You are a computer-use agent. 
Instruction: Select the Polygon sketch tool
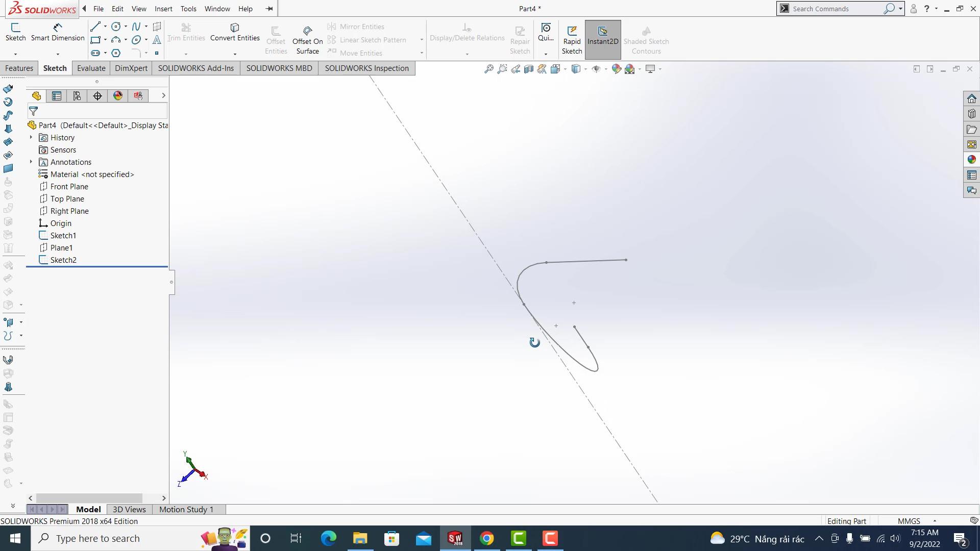116,53
